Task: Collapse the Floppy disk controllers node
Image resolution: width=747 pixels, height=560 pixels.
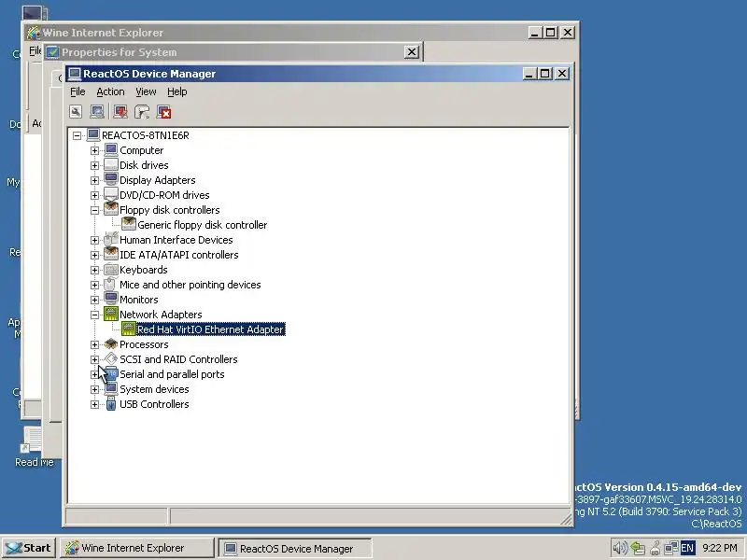Action: pyautogui.click(x=94, y=210)
